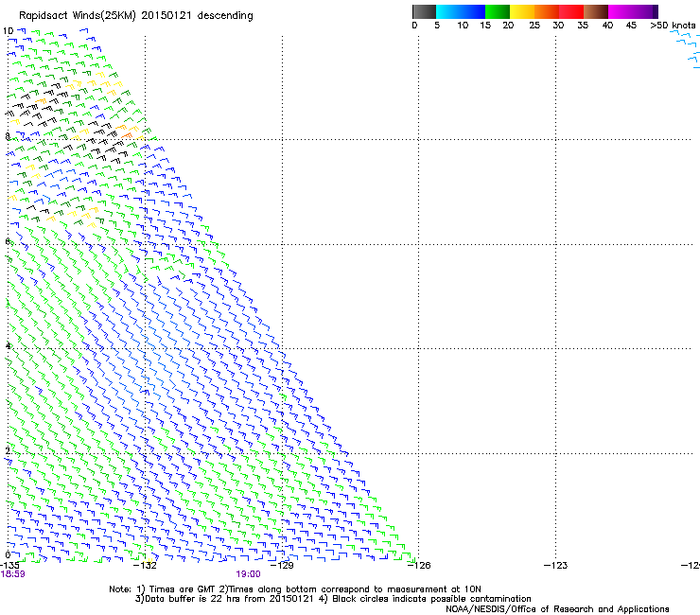Click the gray 0-5 knots legend segment
700x615 pixels.
424,11
